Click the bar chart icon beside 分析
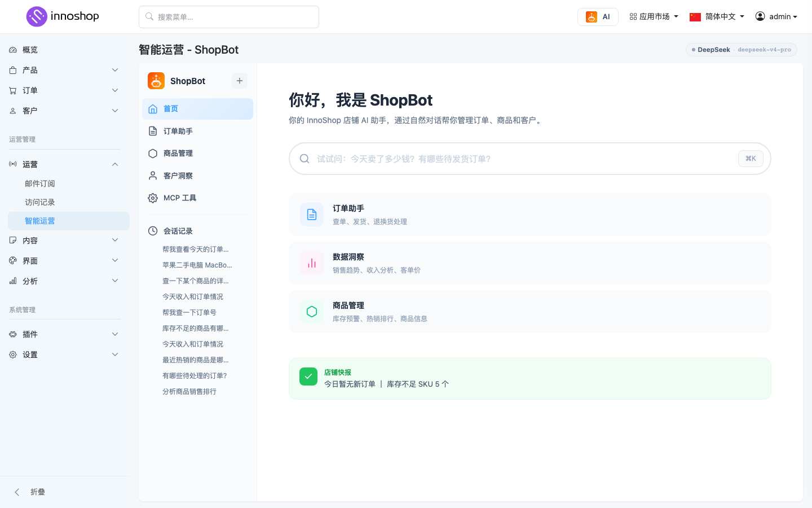The image size is (812, 508). tap(13, 281)
